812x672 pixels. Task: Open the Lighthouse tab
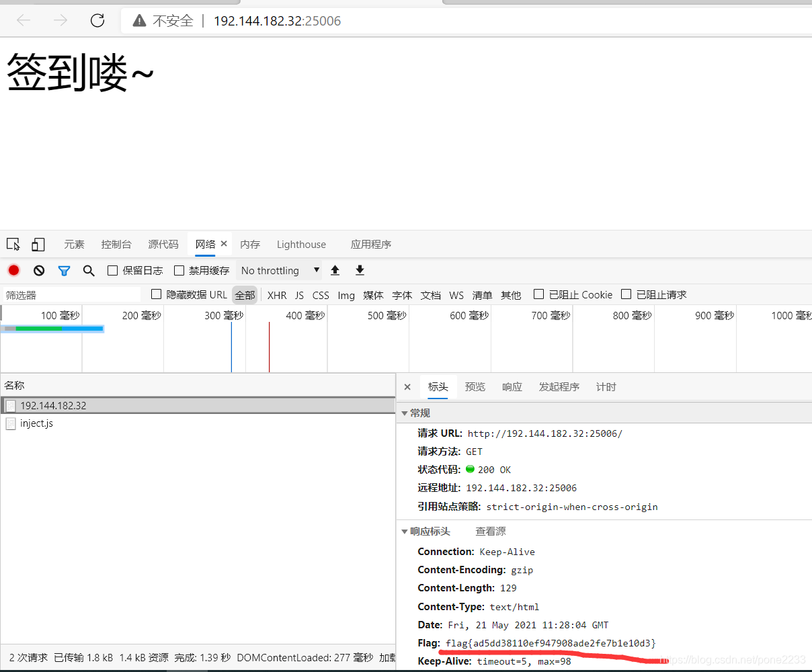tap(301, 245)
